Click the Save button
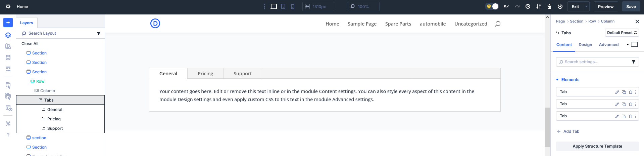The width and height of the screenshot is (644, 156). 631,6
